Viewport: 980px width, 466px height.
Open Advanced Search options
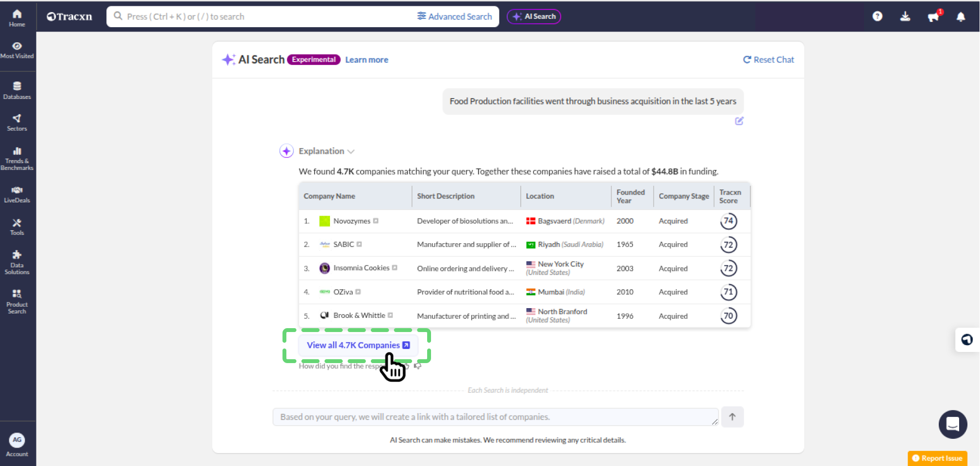point(454,17)
